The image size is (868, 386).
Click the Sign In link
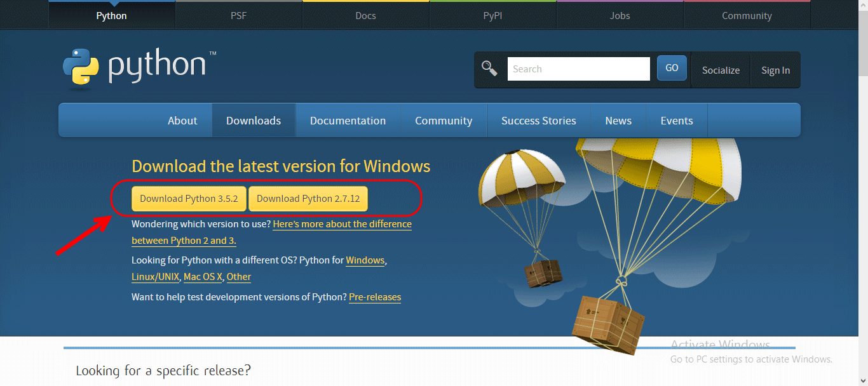(x=776, y=70)
